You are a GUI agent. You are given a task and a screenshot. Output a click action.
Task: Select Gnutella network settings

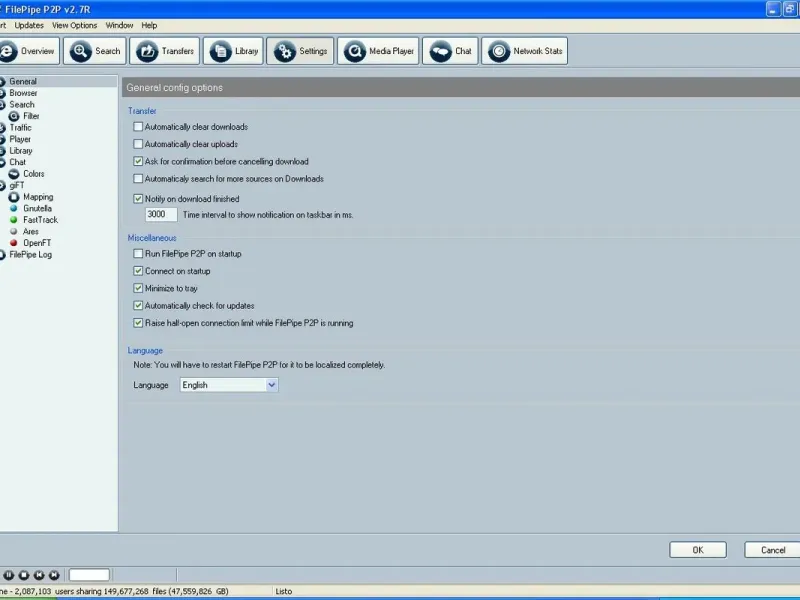coord(37,208)
